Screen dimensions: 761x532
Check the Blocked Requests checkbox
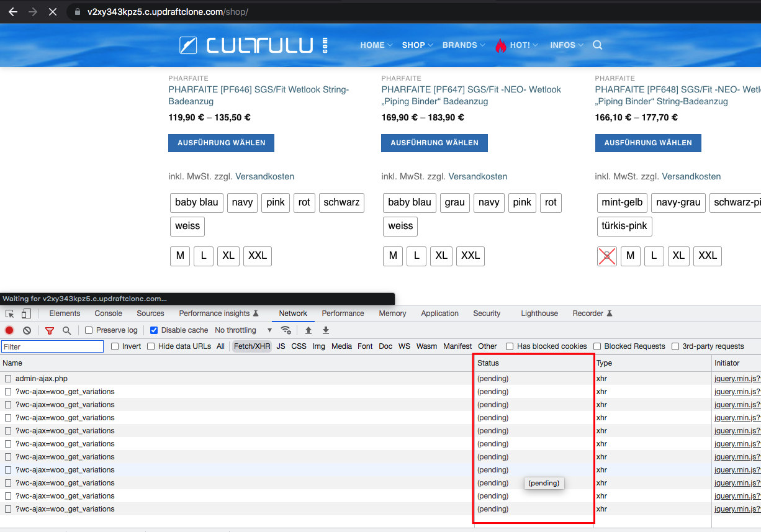(597, 346)
